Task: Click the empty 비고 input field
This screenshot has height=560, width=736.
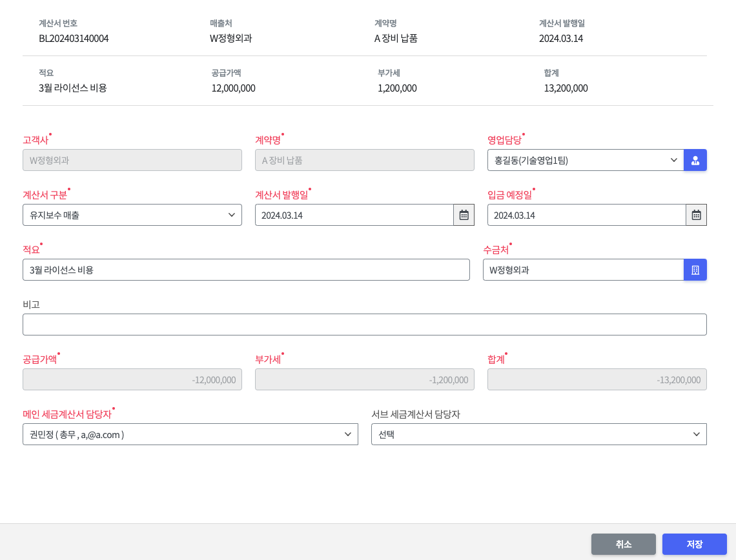Action: pyautogui.click(x=365, y=325)
